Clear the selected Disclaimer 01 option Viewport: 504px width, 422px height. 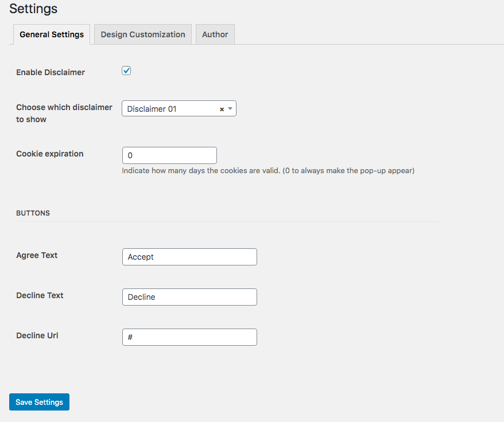(222, 109)
